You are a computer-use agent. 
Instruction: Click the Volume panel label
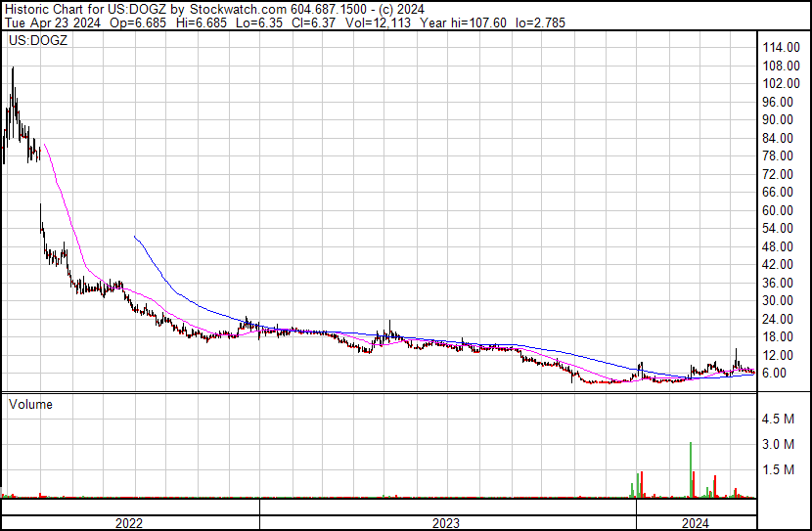[31, 404]
